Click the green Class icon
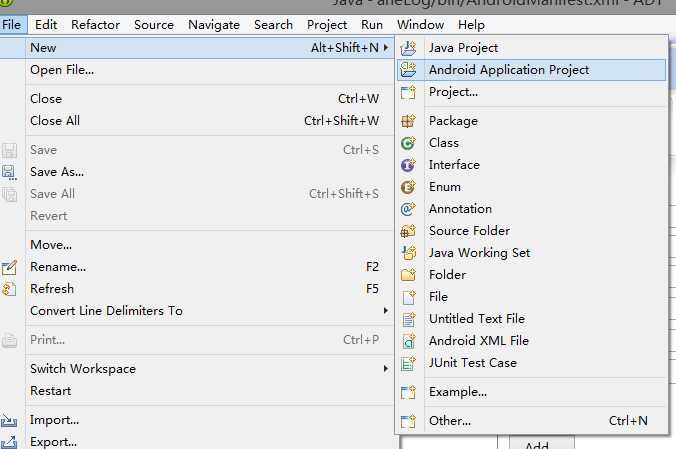This screenshot has height=449, width=676. coord(408,143)
